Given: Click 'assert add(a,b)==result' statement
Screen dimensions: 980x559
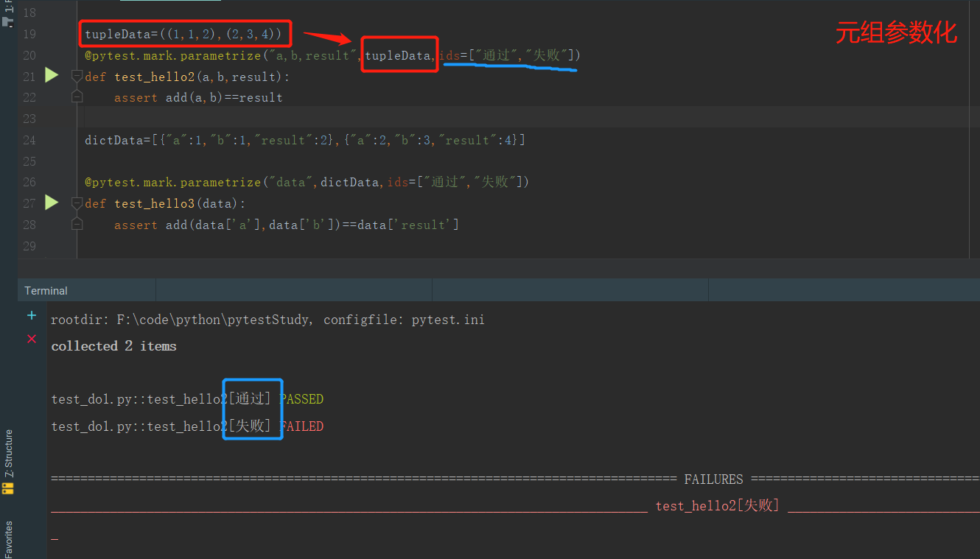Looking at the screenshot, I should tap(198, 97).
